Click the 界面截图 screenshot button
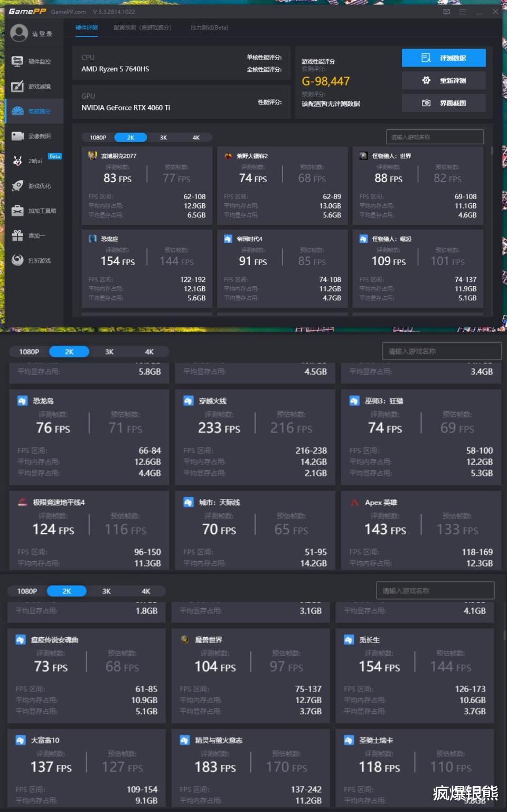 coord(444,103)
